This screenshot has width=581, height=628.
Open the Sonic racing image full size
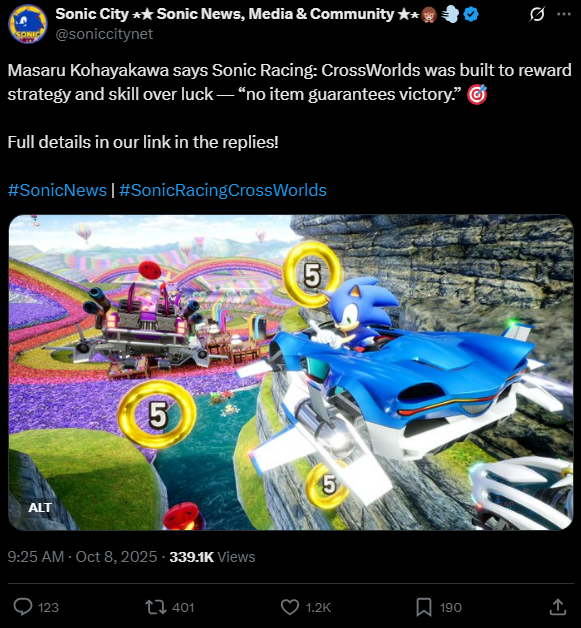pos(291,372)
